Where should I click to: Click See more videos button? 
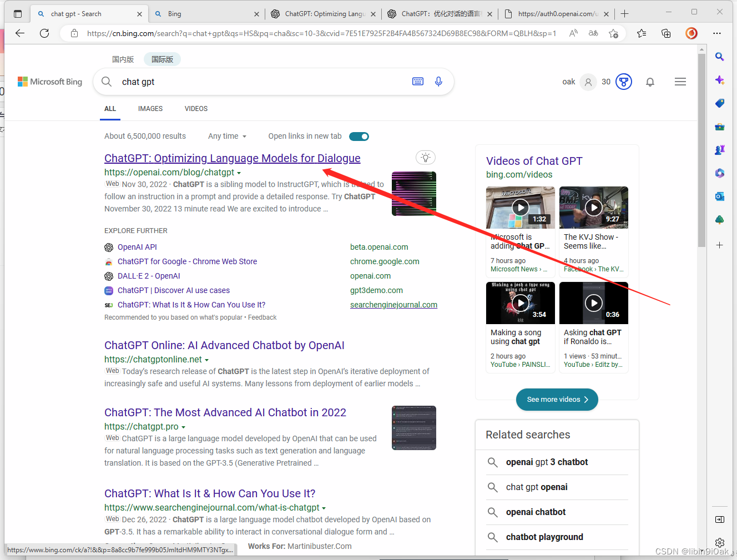pyautogui.click(x=557, y=400)
